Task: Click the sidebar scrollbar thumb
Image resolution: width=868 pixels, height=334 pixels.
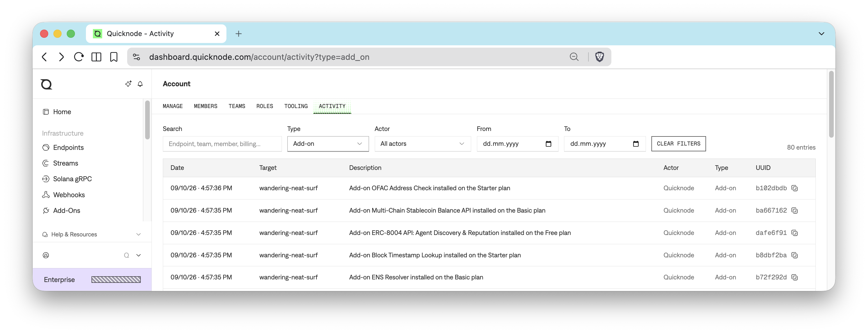Action: (x=147, y=120)
